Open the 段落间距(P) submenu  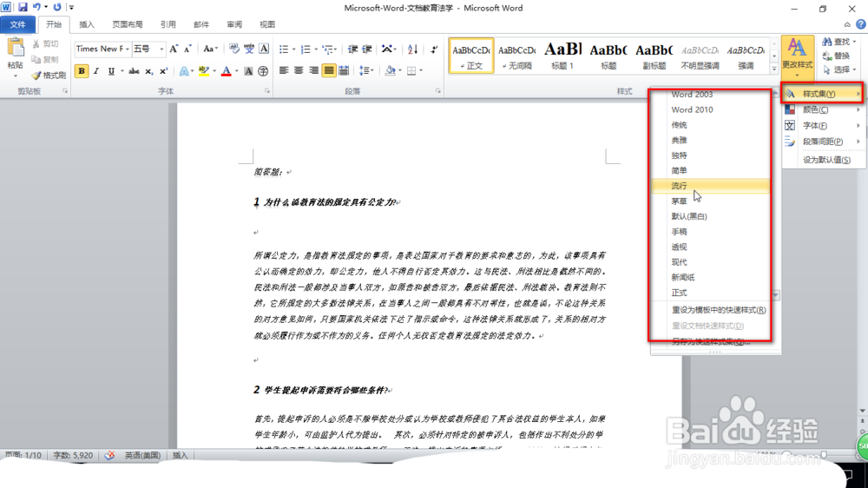[x=823, y=142]
